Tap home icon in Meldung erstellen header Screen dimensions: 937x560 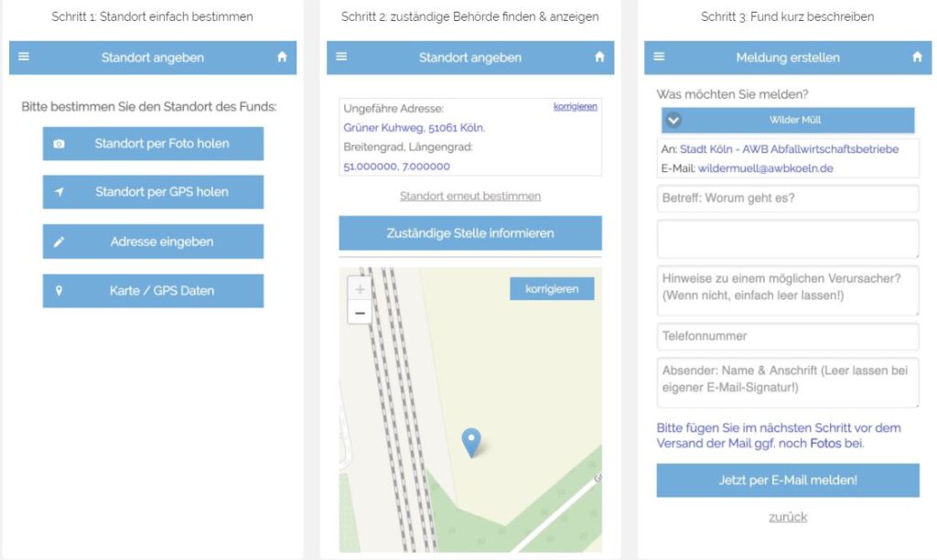pos(917,57)
